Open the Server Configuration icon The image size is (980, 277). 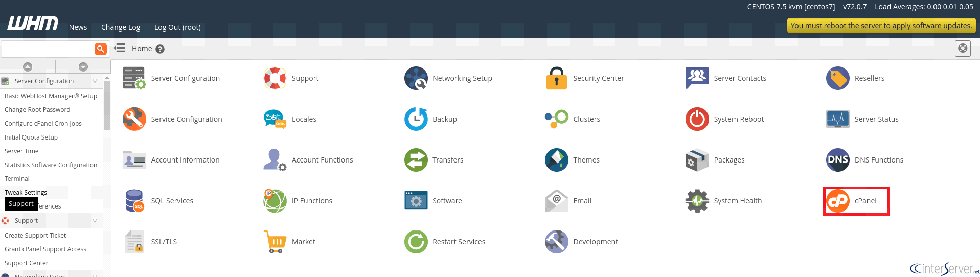click(x=134, y=78)
